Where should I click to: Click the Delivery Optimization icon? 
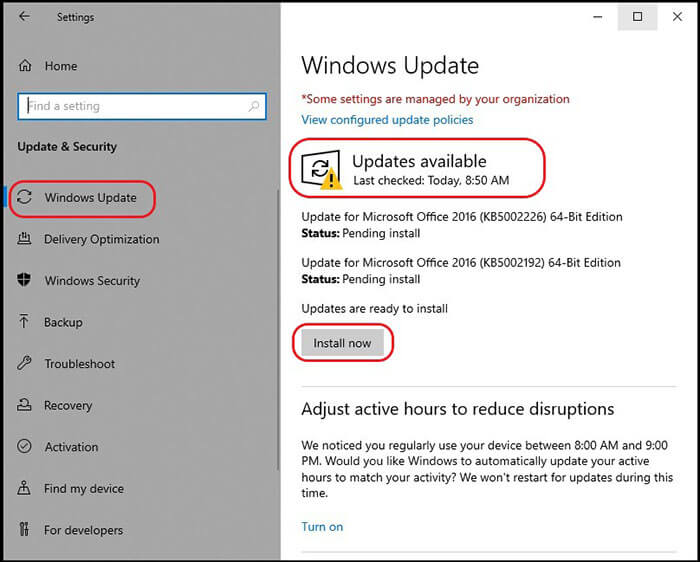[x=24, y=239]
